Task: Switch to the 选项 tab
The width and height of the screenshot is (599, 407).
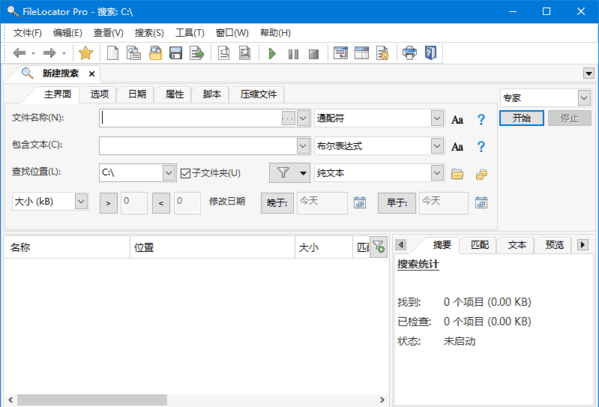Action: point(99,94)
